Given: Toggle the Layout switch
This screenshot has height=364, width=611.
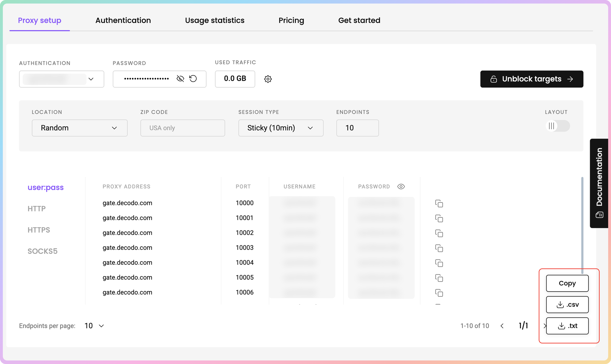Looking at the screenshot, I should [x=557, y=126].
